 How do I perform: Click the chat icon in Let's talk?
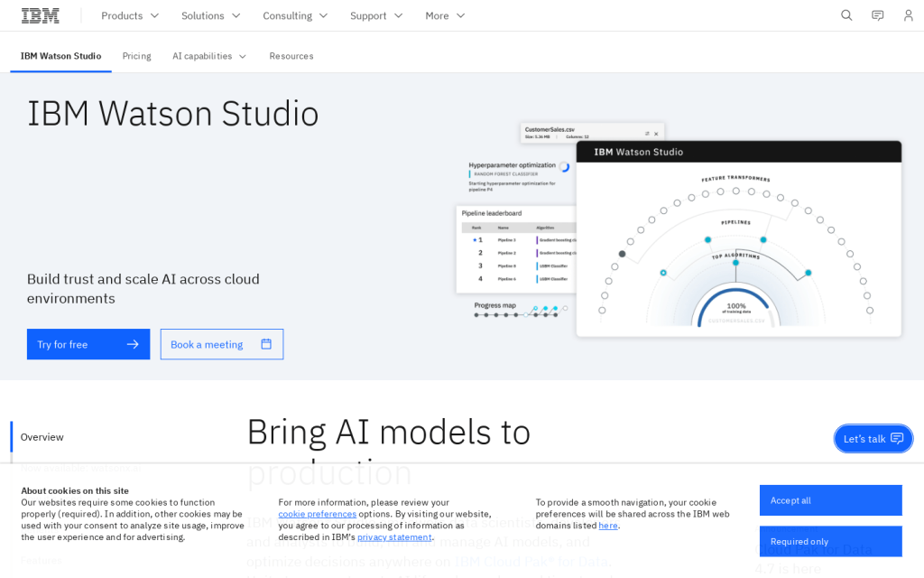(x=897, y=439)
